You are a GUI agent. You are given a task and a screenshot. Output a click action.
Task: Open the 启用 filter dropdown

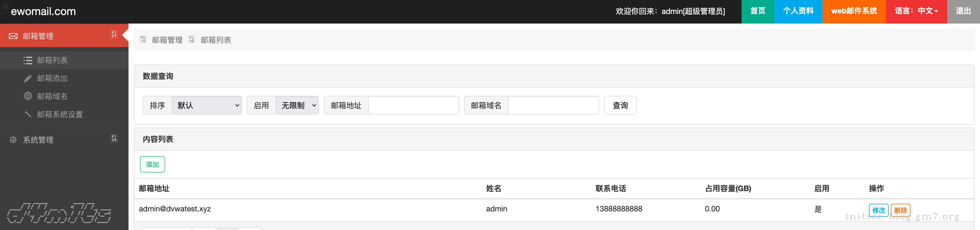click(297, 105)
